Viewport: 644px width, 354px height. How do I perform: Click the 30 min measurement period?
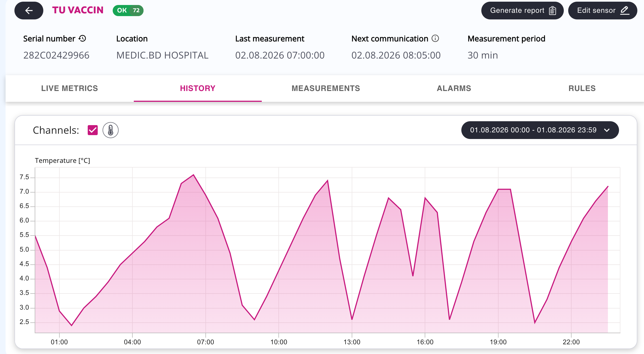pyautogui.click(x=483, y=55)
